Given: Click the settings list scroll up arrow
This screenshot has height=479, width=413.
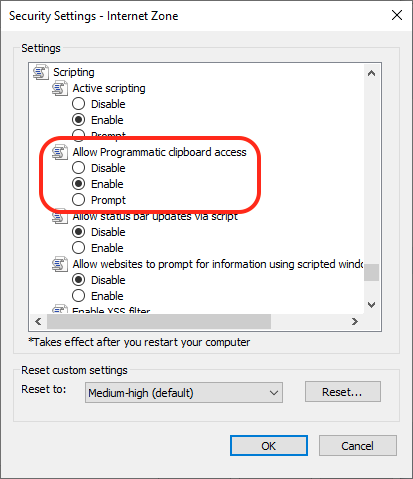Looking at the screenshot, I should [x=371, y=73].
